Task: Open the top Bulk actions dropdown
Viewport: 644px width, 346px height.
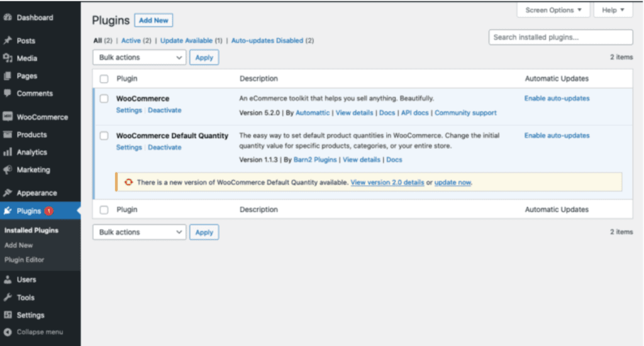Action: 139,57
